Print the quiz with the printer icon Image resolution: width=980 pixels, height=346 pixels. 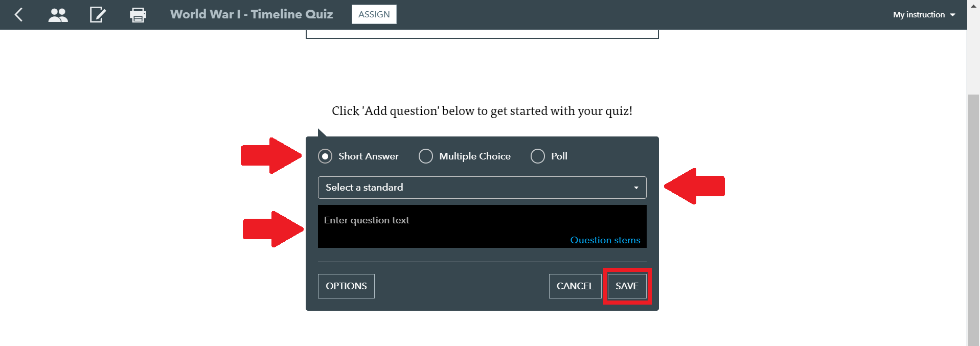[x=138, y=15]
